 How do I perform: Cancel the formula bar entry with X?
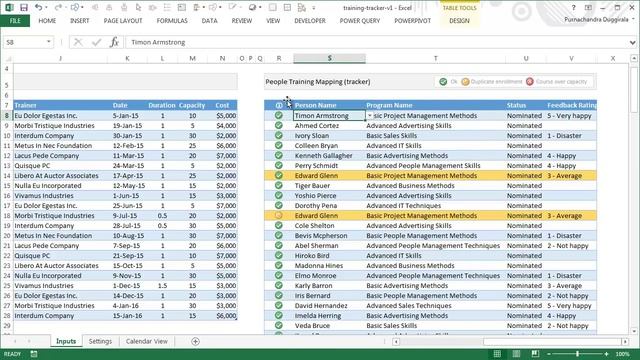[78, 42]
